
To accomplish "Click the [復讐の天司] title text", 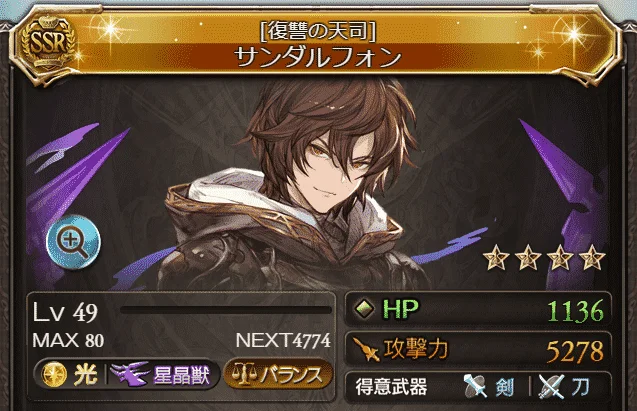I will click(318, 31).
